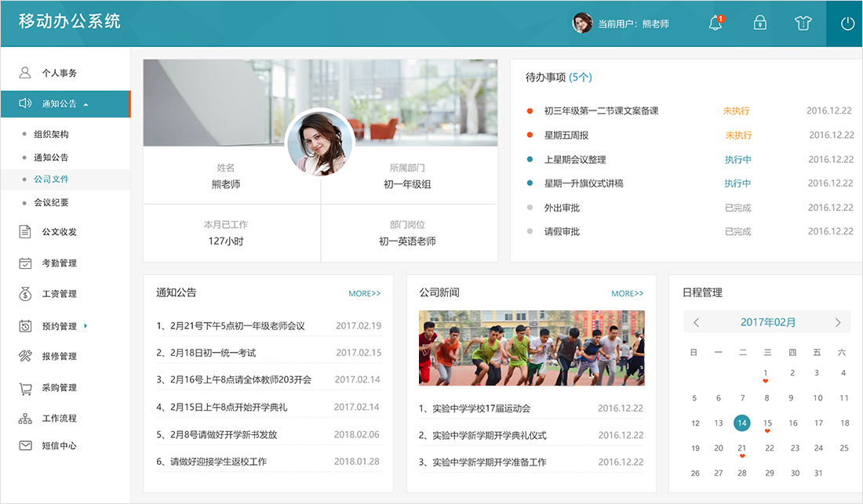Open 采购管理 shopping cart icon

pyautogui.click(x=25, y=388)
